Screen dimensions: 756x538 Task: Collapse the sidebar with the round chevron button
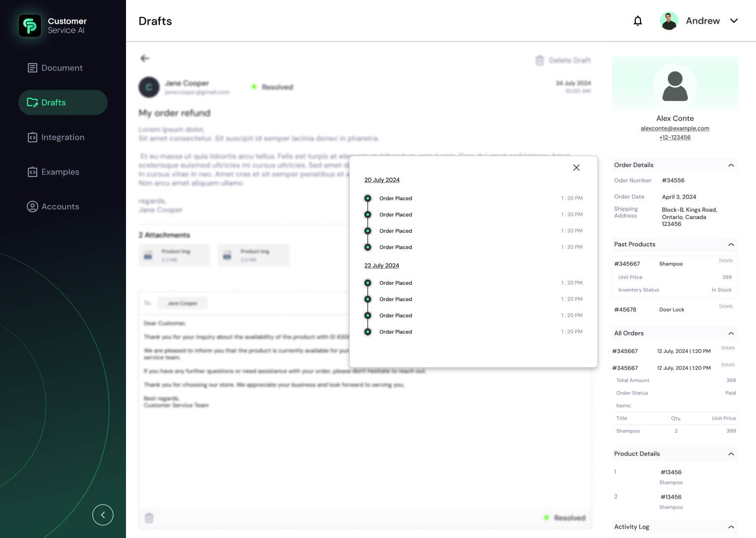pos(103,515)
